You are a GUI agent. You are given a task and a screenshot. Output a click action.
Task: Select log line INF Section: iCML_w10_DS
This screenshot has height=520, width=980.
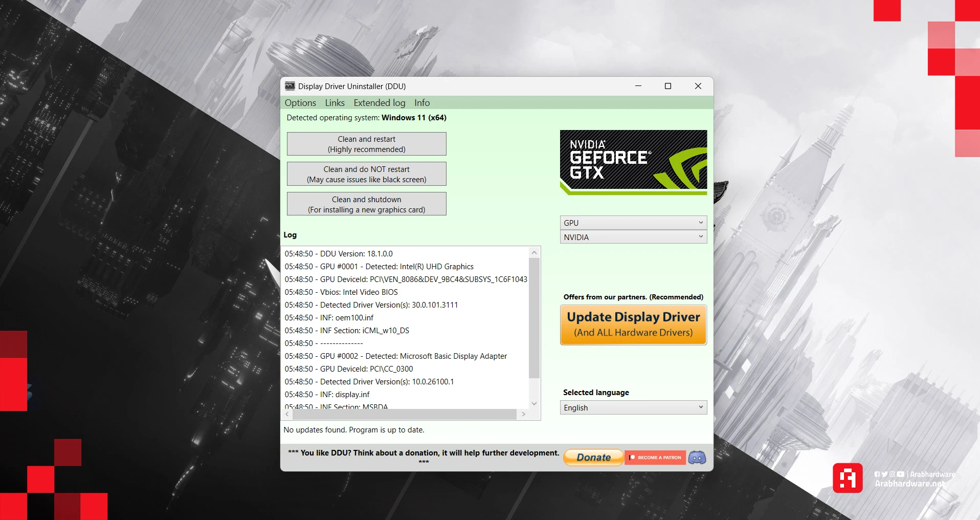(x=347, y=331)
